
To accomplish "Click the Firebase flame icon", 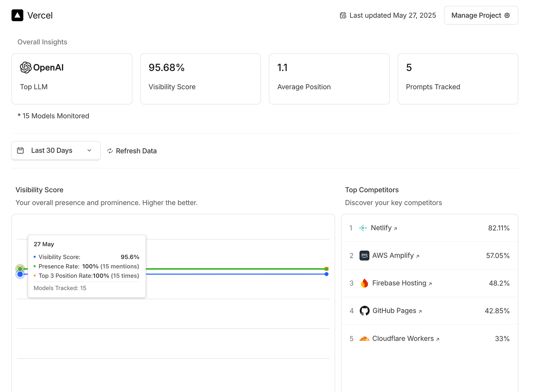I will (x=364, y=283).
